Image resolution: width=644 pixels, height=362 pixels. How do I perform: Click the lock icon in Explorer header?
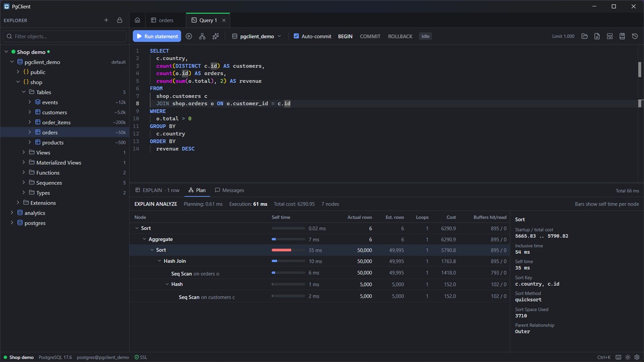coord(120,20)
